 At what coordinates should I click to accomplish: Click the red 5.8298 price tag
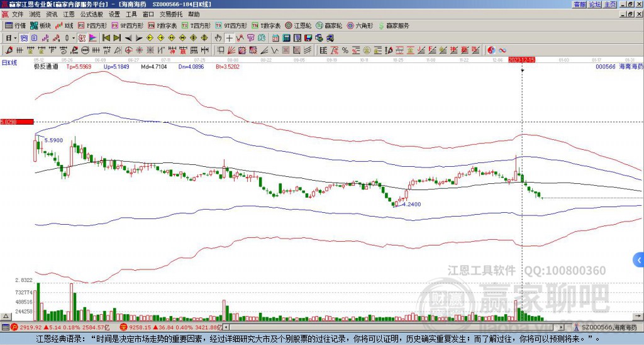click(x=16, y=122)
